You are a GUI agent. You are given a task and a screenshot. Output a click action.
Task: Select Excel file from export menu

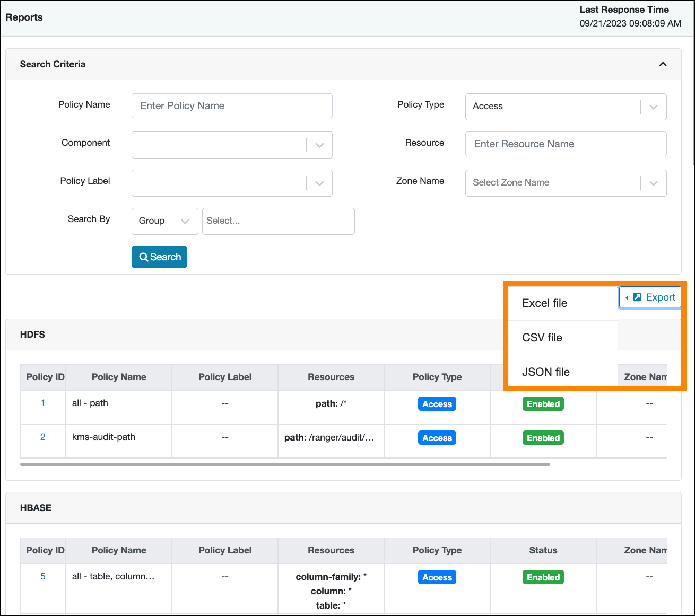point(545,303)
